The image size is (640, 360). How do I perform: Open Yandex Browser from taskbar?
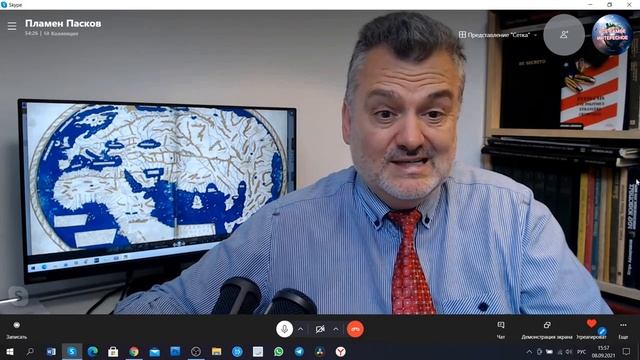tap(340, 351)
